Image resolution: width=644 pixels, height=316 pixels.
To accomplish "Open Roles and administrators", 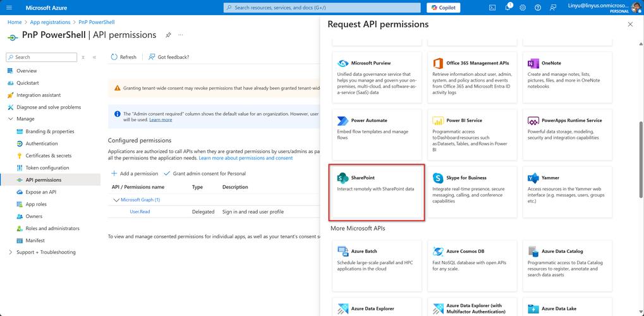I will point(52,228).
